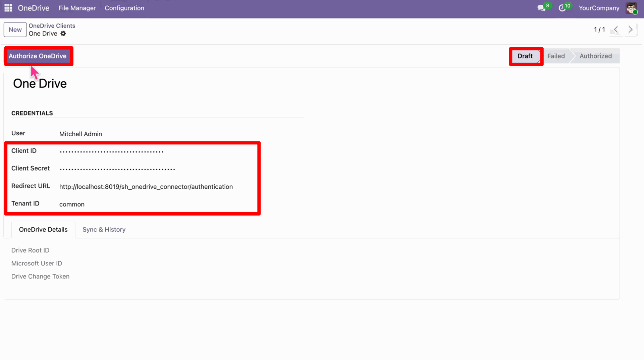Click the CREDENTIALS section heading
This screenshot has height=360, width=644.
pyautogui.click(x=32, y=113)
